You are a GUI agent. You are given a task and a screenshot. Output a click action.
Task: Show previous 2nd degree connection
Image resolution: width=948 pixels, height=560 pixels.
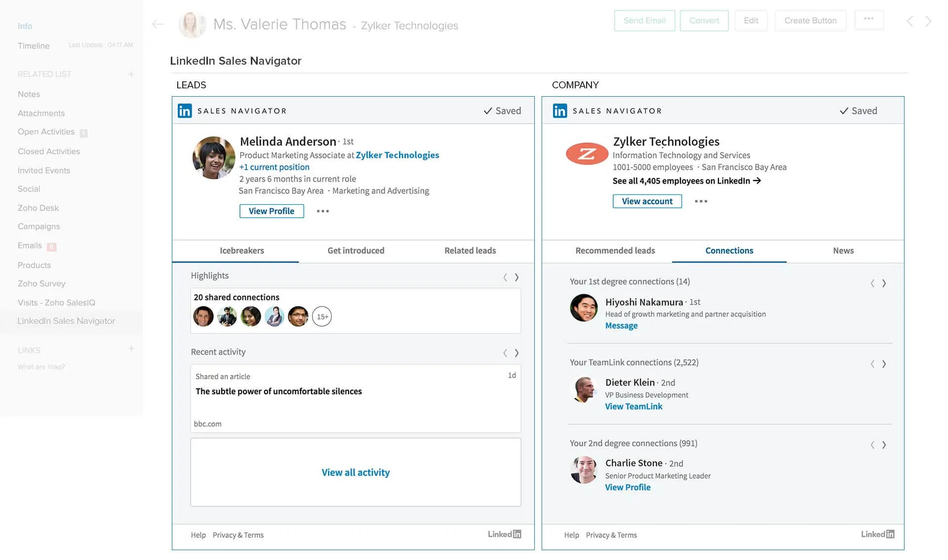point(872,445)
